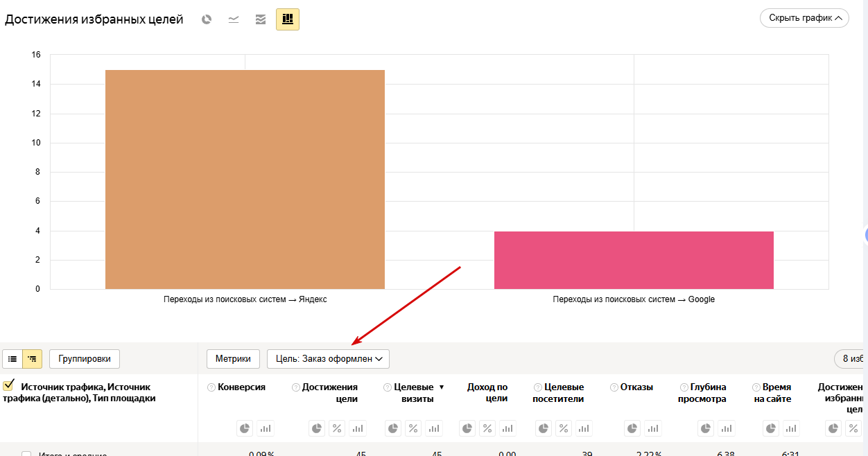Open the Группировки settings

click(x=85, y=359)
